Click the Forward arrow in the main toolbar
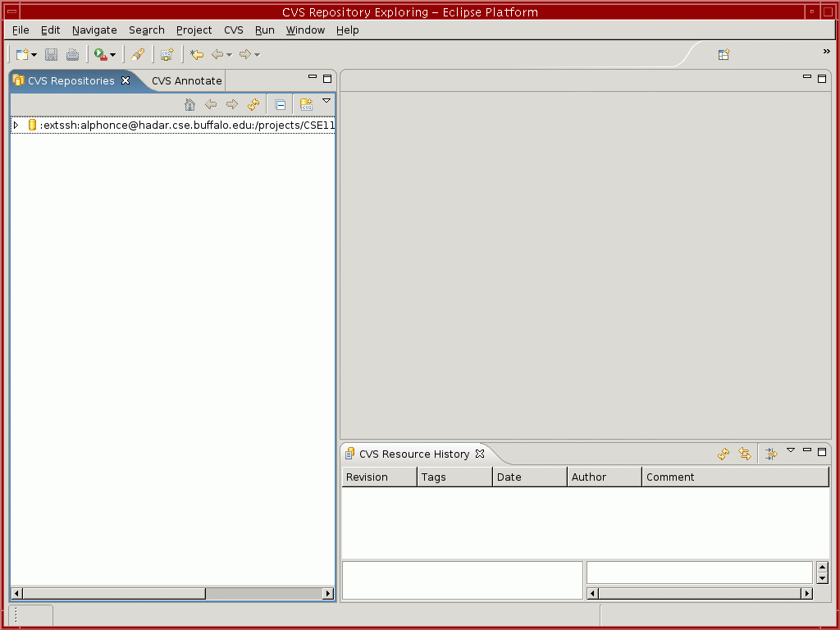The width and height of the screenshot is (840, 630). (245, 54)
